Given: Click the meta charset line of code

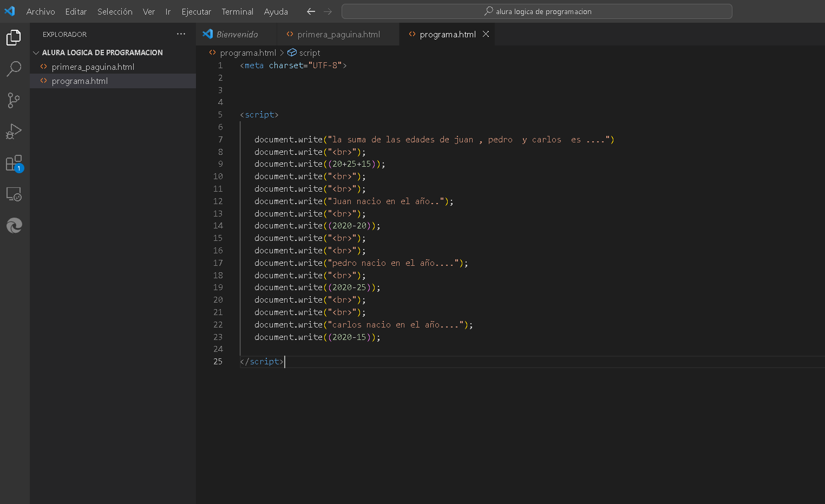Looking at the screenshot, I should pos(293,65).
